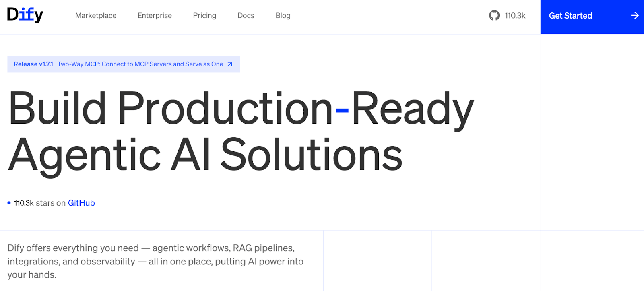Open the Two-Way MCP announcement text

tap(140, 64)
